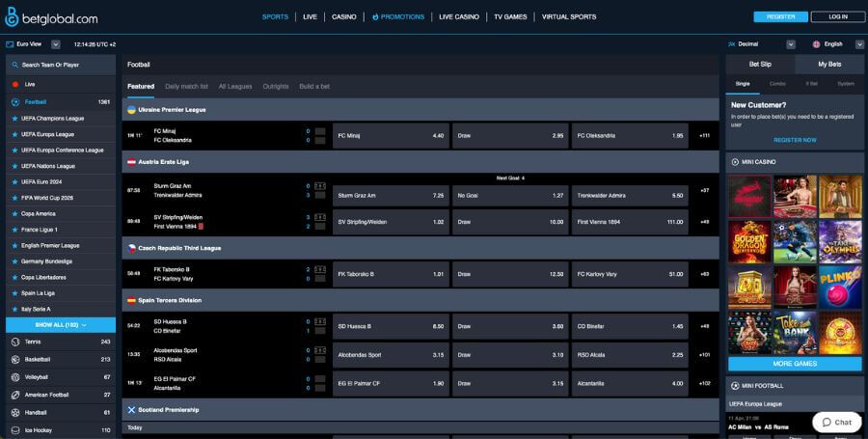Switch to the All Leagues tab
The width and height of the screenshot is (868, 439).
235,87
